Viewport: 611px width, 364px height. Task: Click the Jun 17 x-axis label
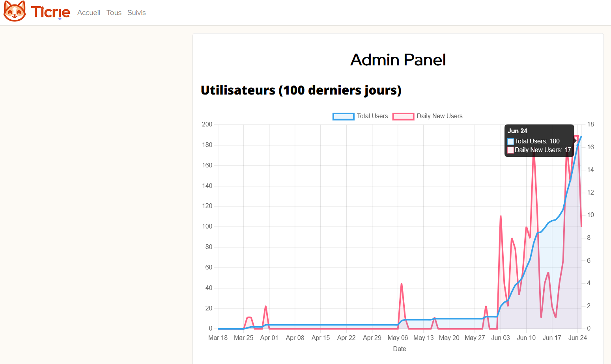click(x=552, y=338)
